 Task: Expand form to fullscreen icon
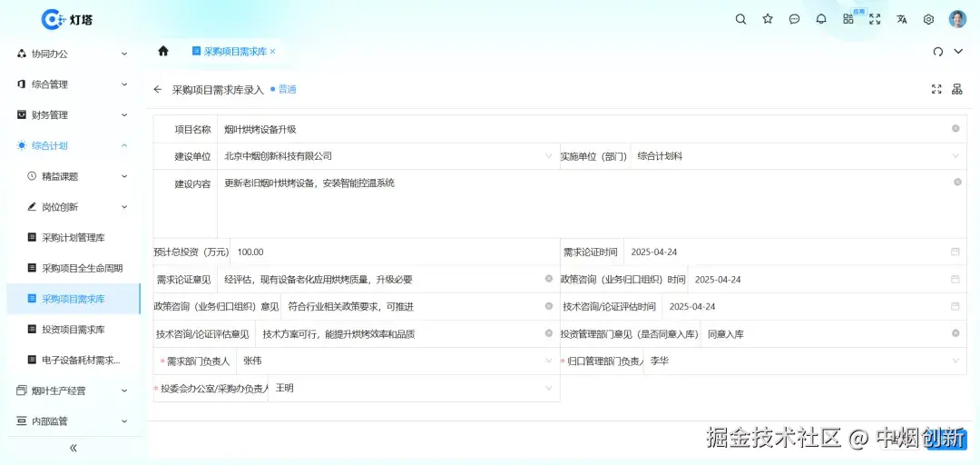point(936,90)
